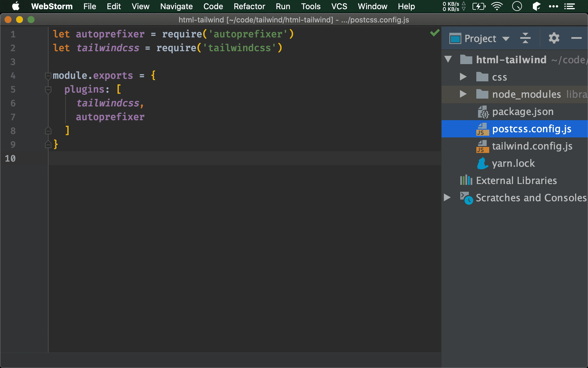Click the battery charging icon
Image resolution: width=588 pixels, height=368 pixels.
point(479,6)
